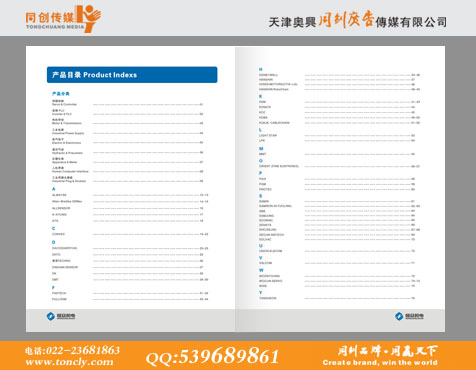Click the blue letter W section heading

(261, 270)
